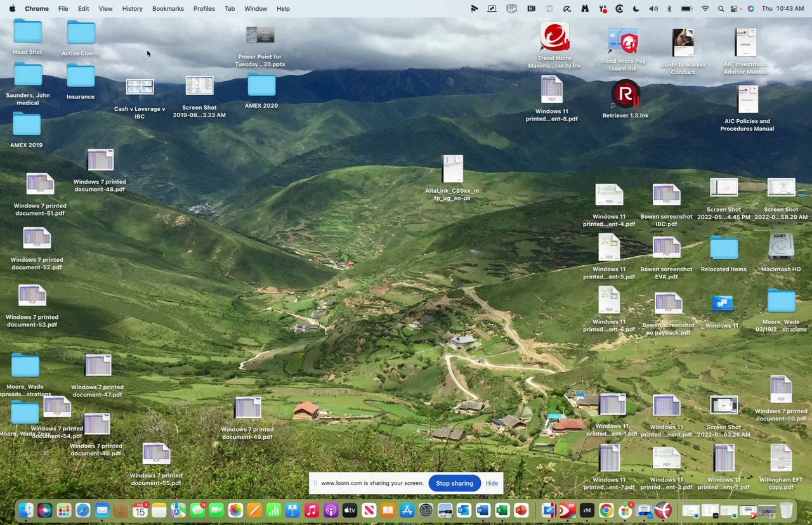Open the File menu
Image resolution: width=812 pixels, height=525 pixels.
click(x=63, y=8)
